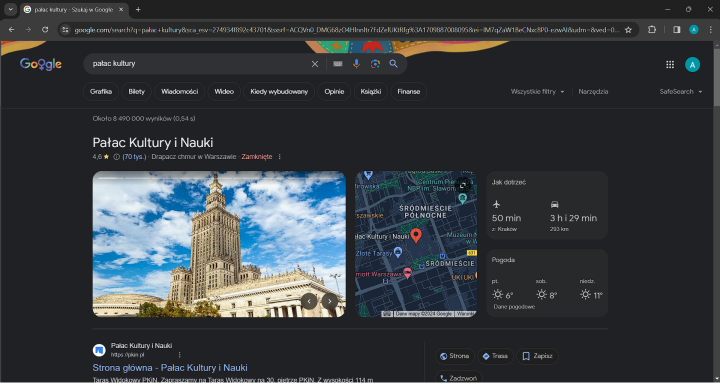Open rating info icon

click(116, 157)
